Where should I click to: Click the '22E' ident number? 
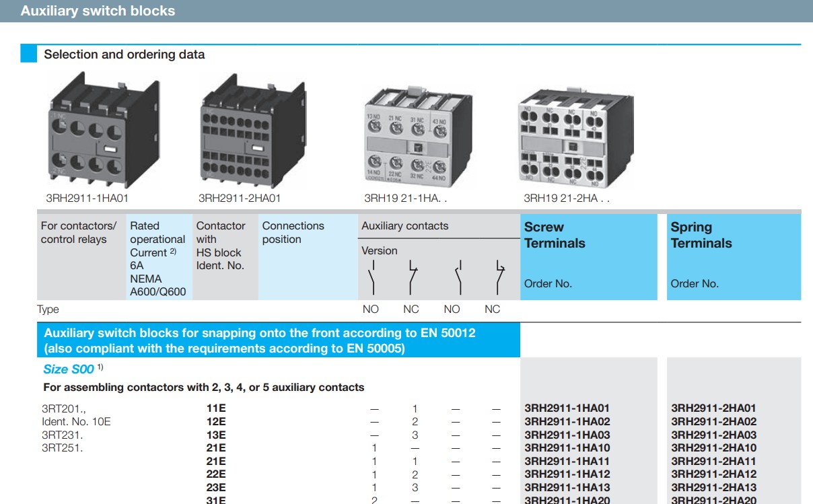[216, 474]
